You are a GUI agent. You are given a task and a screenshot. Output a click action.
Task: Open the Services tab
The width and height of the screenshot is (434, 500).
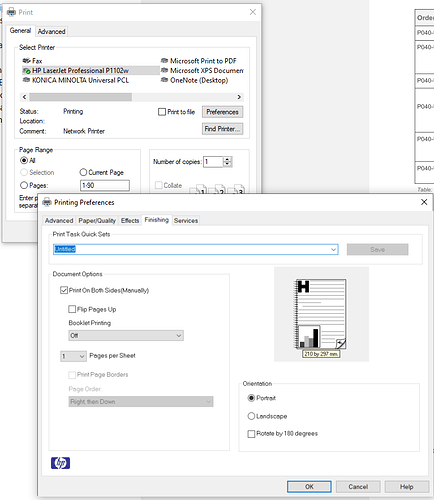186,221
